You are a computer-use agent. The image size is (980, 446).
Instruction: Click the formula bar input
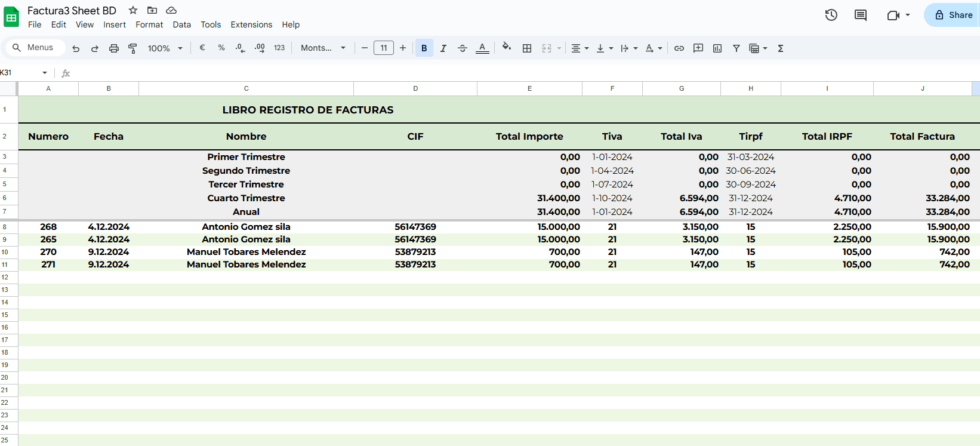click(x=525, y=73)
